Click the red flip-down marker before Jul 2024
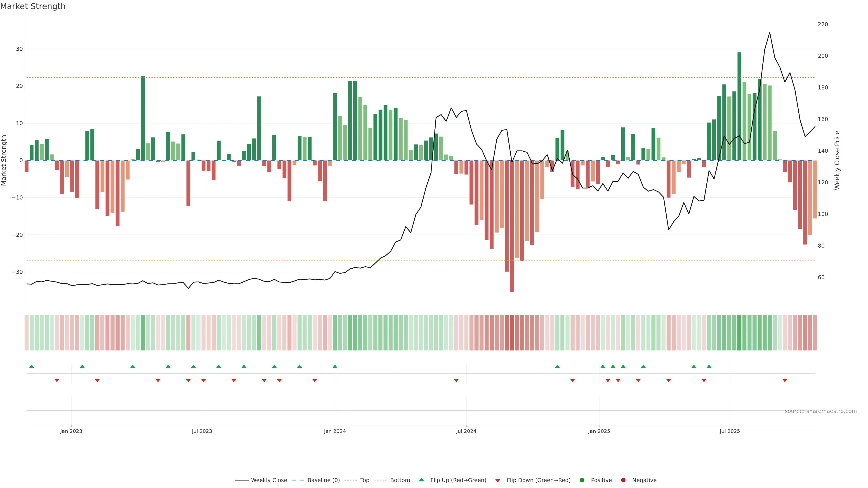The width and height of the screenshot is (868, 488). [456, 380]
